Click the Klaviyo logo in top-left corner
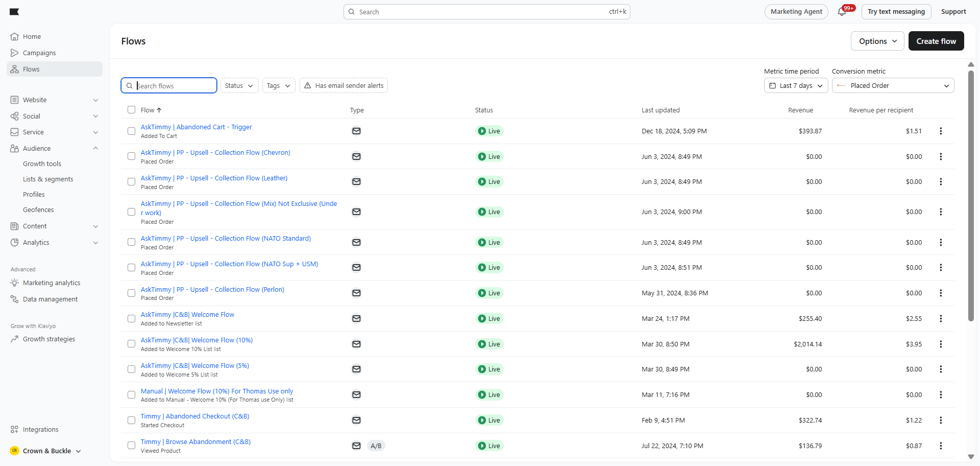Image resolution: width=980 pixels, height=466 pixels. [14, 12]
